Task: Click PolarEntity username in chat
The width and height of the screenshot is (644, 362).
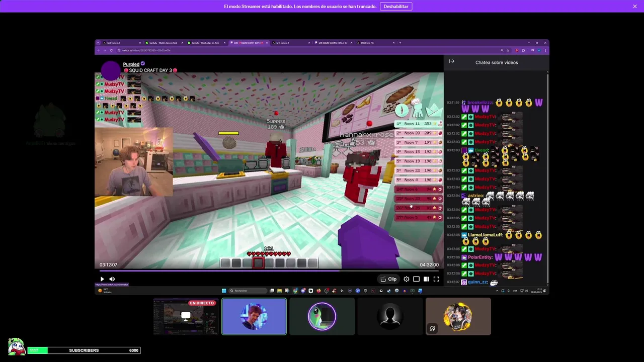Action: click(x=480, y=257)
